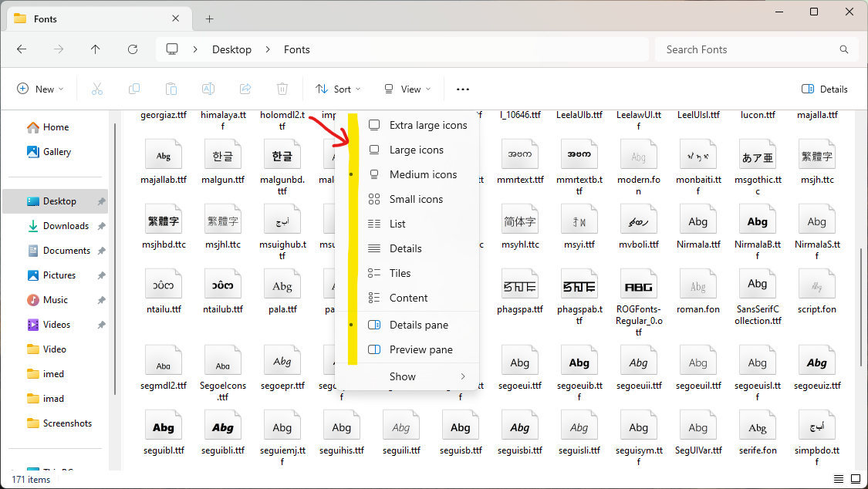Go up one folder level arrow
The image size is (868, 489).
coord(95,49)
